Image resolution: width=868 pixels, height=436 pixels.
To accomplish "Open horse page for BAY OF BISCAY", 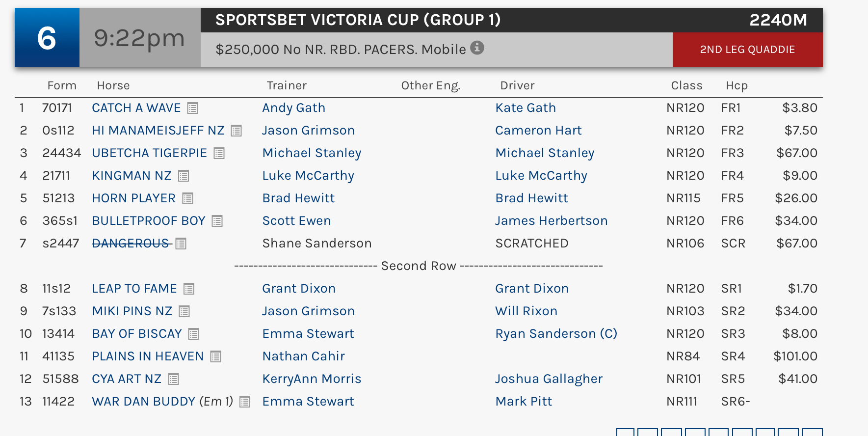I will pos(137,334).
